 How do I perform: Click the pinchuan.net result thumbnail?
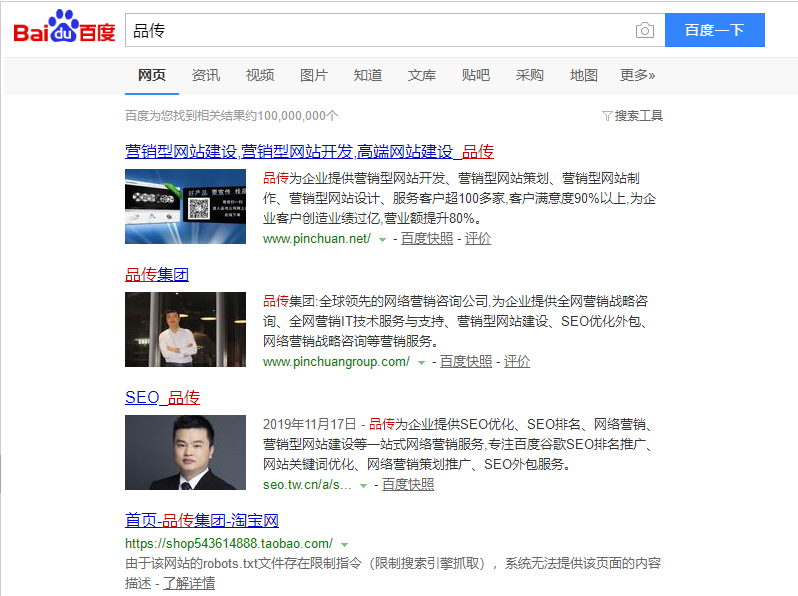(x=185, y=206)
